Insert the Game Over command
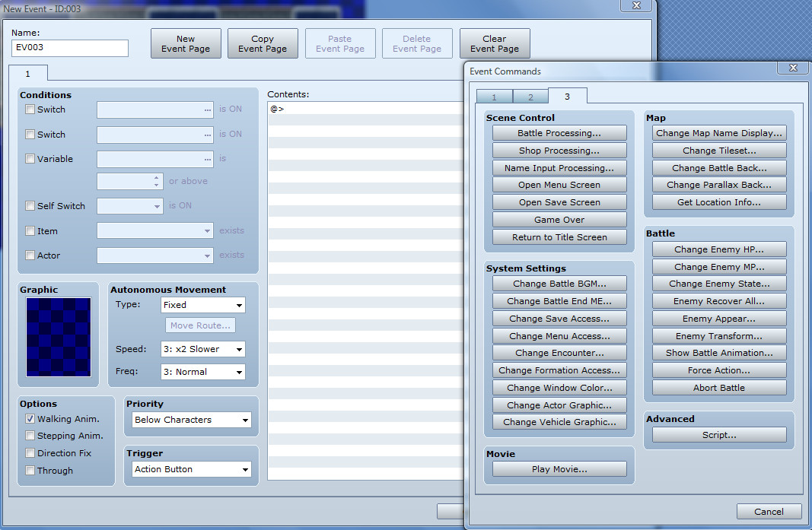This screenshot has height=530, width=812. coord(559,220)
